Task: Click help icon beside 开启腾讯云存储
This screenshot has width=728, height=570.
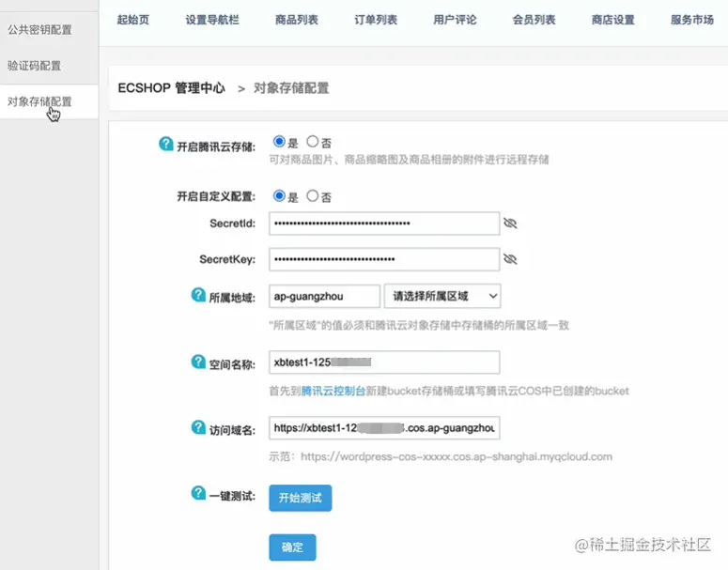Action: (165, 144)
